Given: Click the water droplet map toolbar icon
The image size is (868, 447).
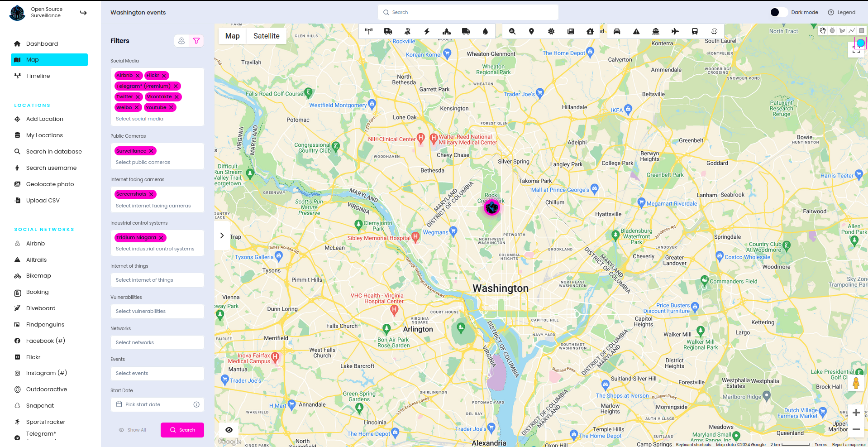Looking at the screenshot, I should point(485,31).
